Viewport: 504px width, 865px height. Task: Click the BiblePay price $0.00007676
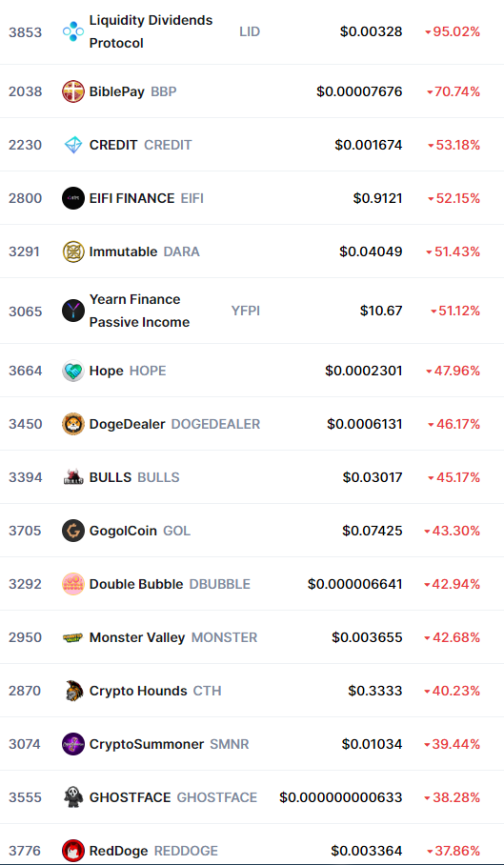(359, 91)
